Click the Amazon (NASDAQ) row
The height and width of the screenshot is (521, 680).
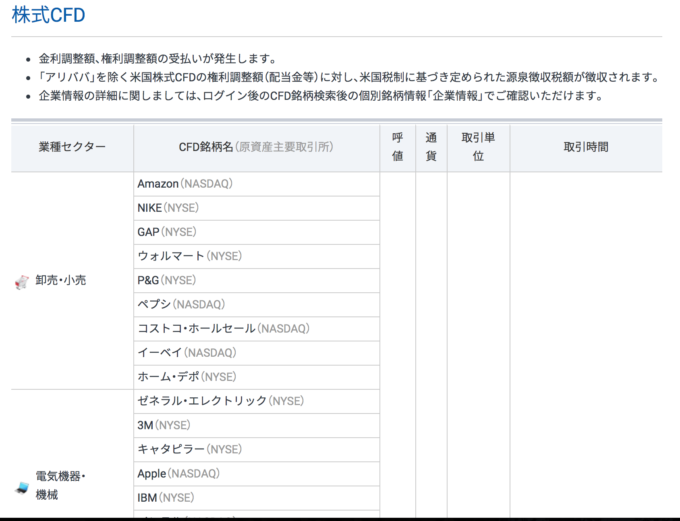(256, 184)
